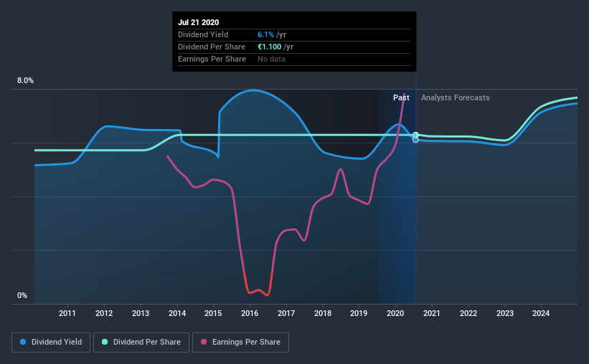This screenshot has width=589, height=364.
Task: Select the teal data point marker at Jul 2020
Action: pos(415,135)
